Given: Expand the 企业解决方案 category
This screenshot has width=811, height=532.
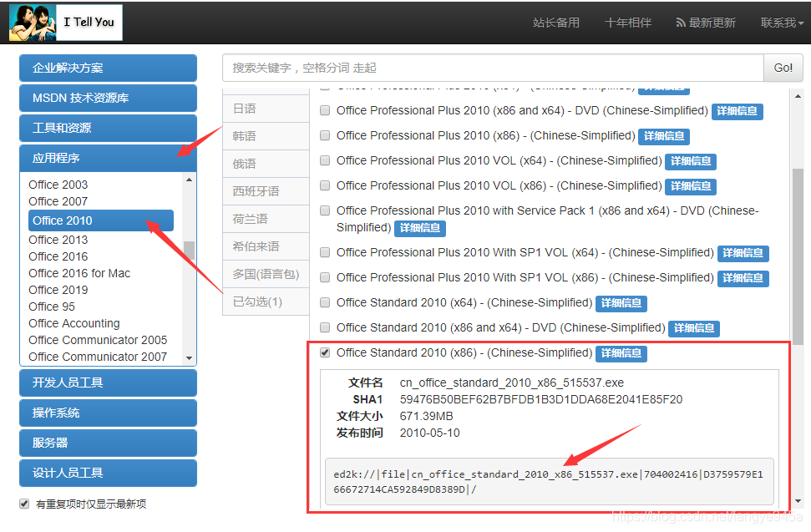Looking at the screenshot, I should (108, 68).
